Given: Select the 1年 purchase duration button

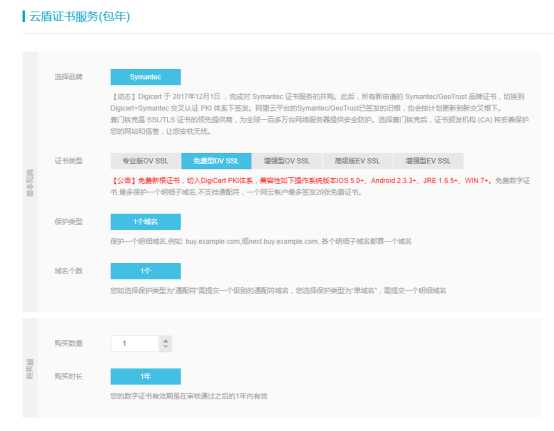Looking at the screenshot, I should (x=146, y=377).
